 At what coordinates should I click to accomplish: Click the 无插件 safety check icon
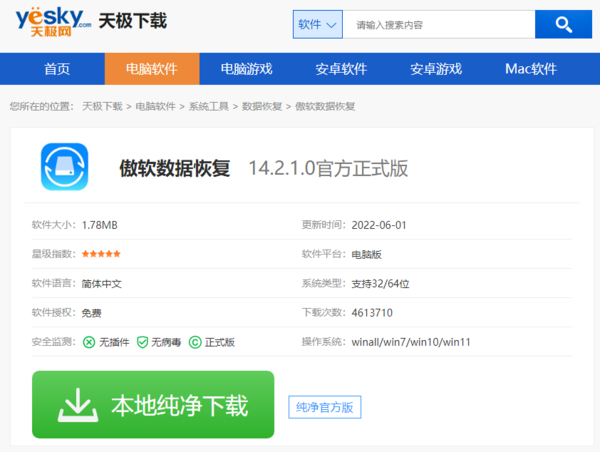click(89, 342)
